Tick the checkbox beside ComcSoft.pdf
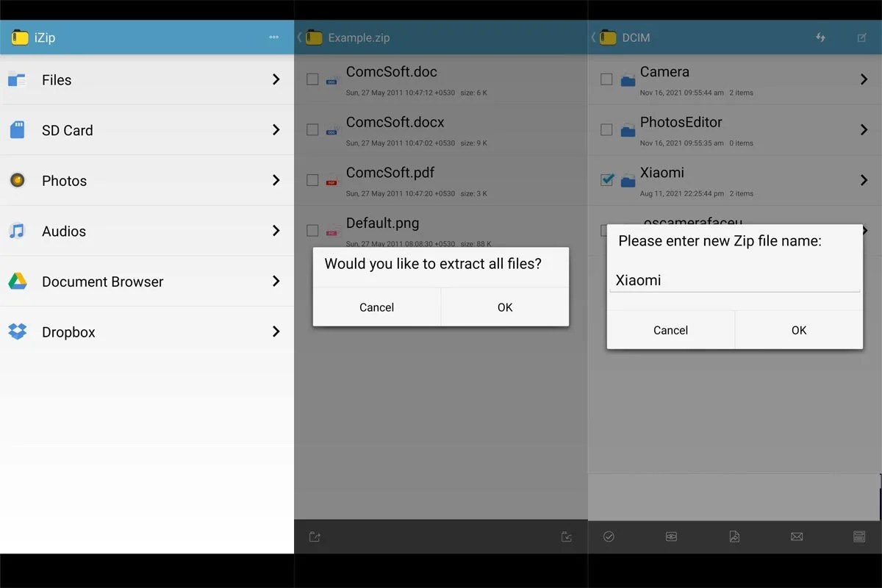 tap(312, 180)
